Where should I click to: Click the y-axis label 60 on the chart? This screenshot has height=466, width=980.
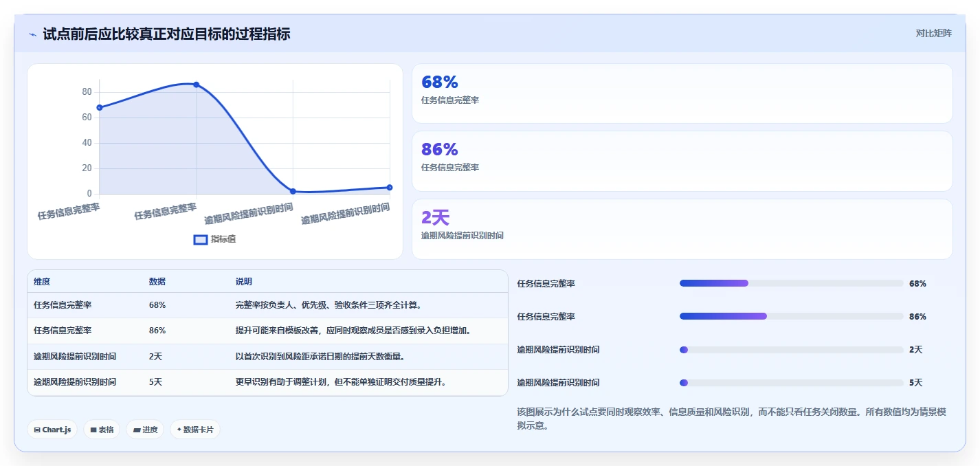tap(87, 118)
